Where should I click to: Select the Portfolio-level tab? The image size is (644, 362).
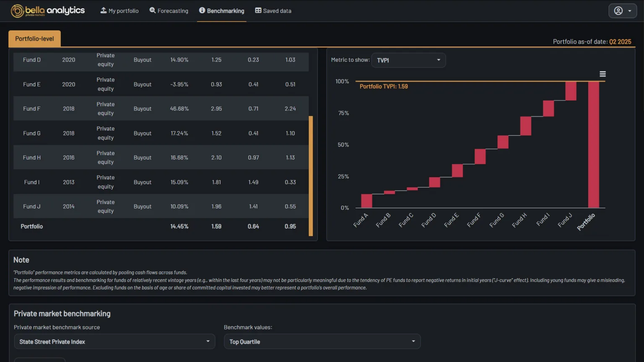tap(34, 39)
